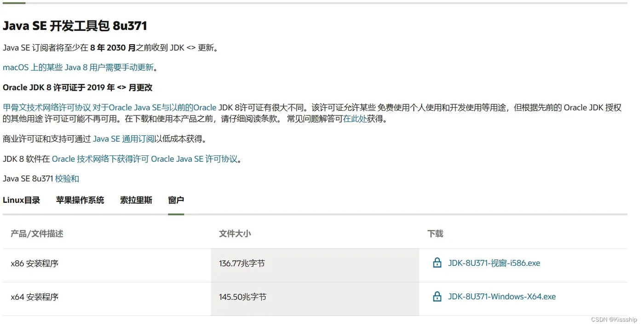Click the 145.50兆字节 file size cell
The image size is (644, 327).
(243, 297)
